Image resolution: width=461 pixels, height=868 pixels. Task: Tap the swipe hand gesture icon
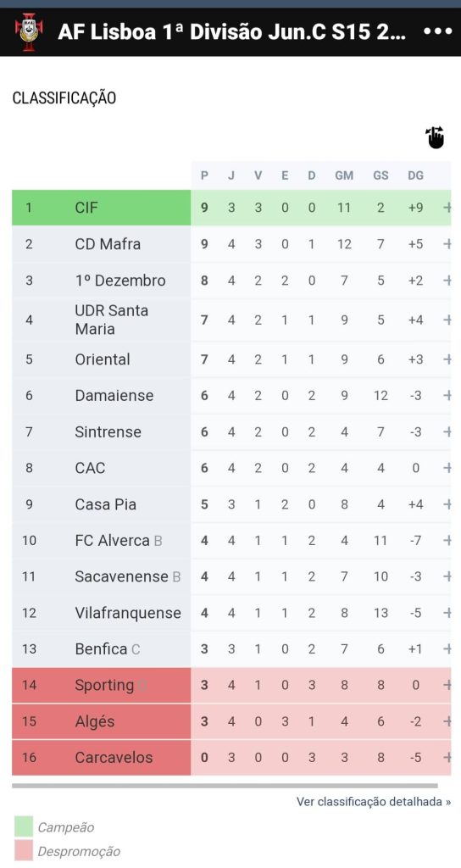point(435,137)
